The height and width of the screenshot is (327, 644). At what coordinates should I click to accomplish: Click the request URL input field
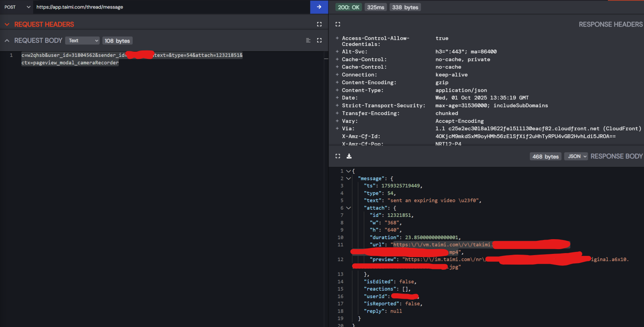171,7
